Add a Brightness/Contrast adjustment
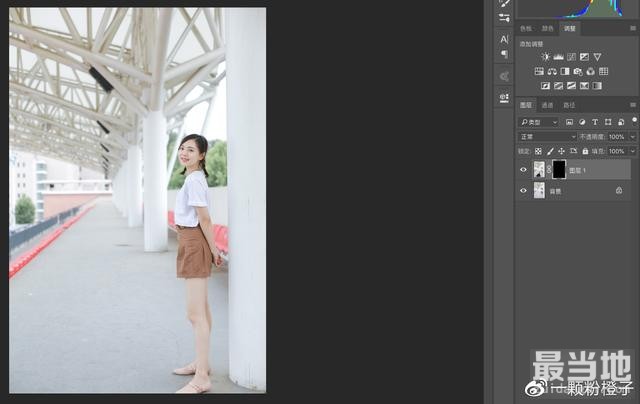The width and height of the screenshot is (640, 404). (545, 57)
